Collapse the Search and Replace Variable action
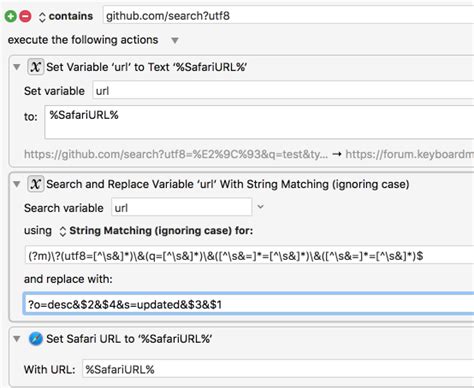This screenshot has height=388, width=474. click(17, 184)
